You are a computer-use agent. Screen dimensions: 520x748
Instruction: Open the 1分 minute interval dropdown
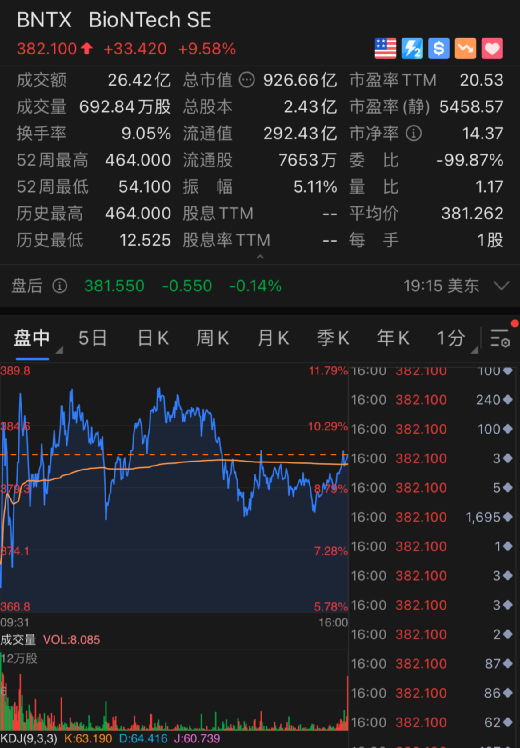pos(457,339)
